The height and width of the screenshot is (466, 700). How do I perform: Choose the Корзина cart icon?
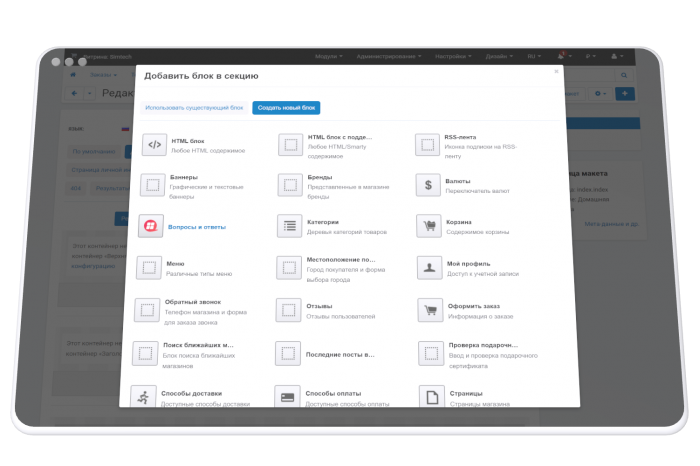coord(429,226)
